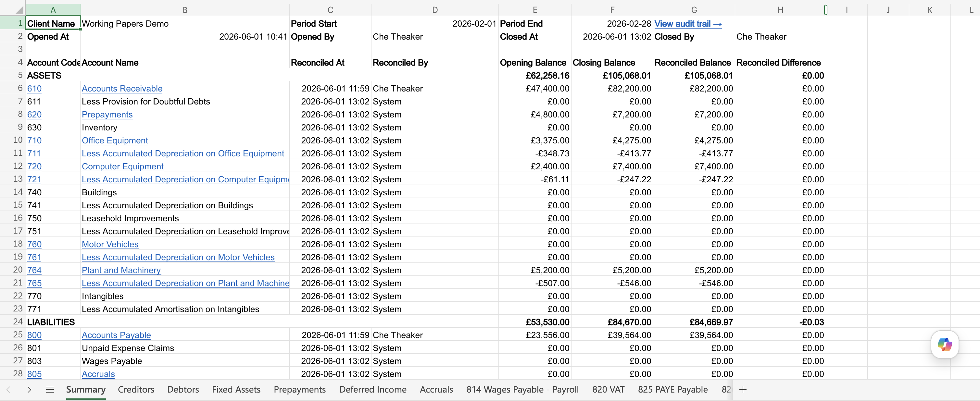Open the Accounts Payable link
Viewport: 980px width, 401px height.
click(117, 335)
